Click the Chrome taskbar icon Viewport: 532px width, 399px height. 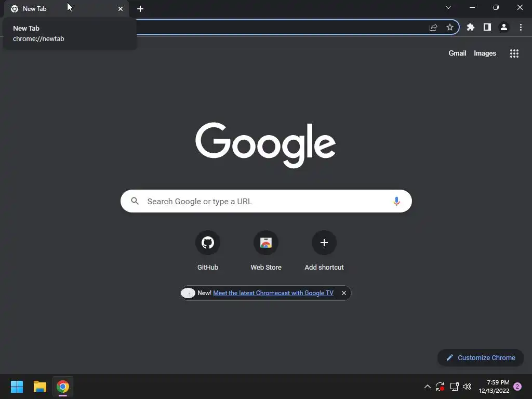click(x=63, y=387)
